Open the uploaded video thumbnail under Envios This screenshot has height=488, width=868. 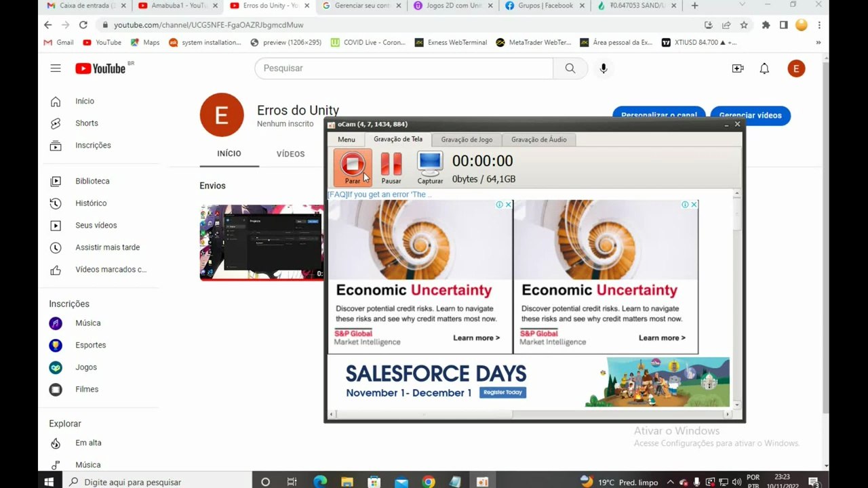[262, 242]
